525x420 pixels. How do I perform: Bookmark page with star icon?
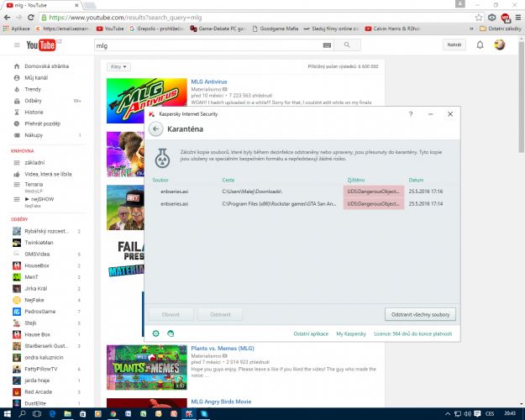click(479, 18)
